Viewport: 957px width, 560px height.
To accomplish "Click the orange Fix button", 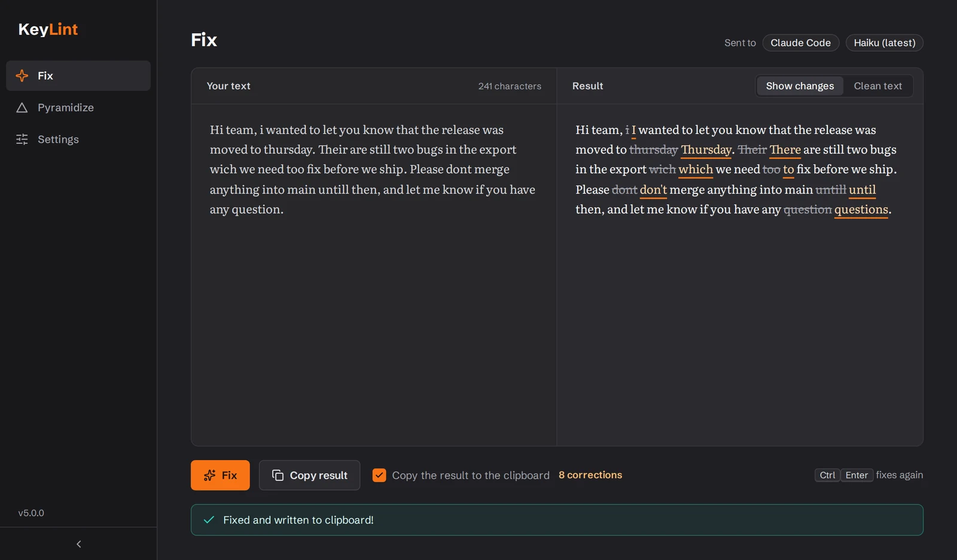I will (220, 475).
